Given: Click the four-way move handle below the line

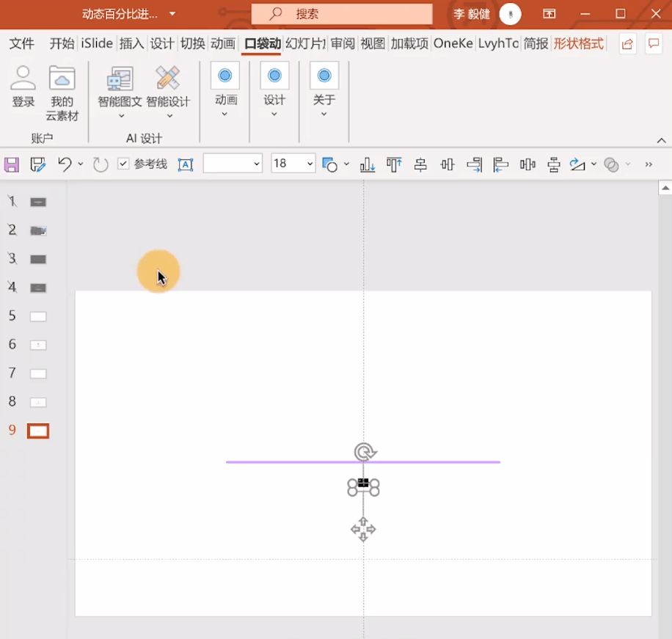Looking at the screenshot, I should (363, 530).
